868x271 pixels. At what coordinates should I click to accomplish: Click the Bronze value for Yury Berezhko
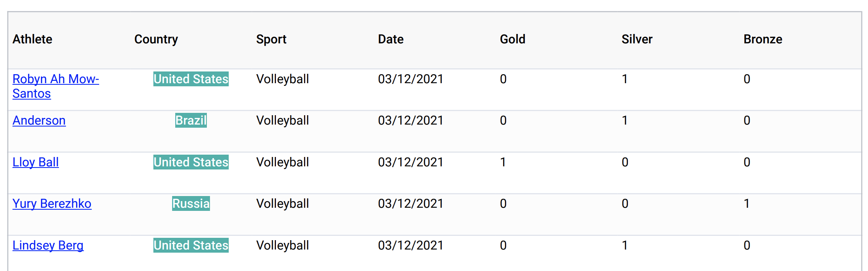pyautogui.click(x=747, y=203)
